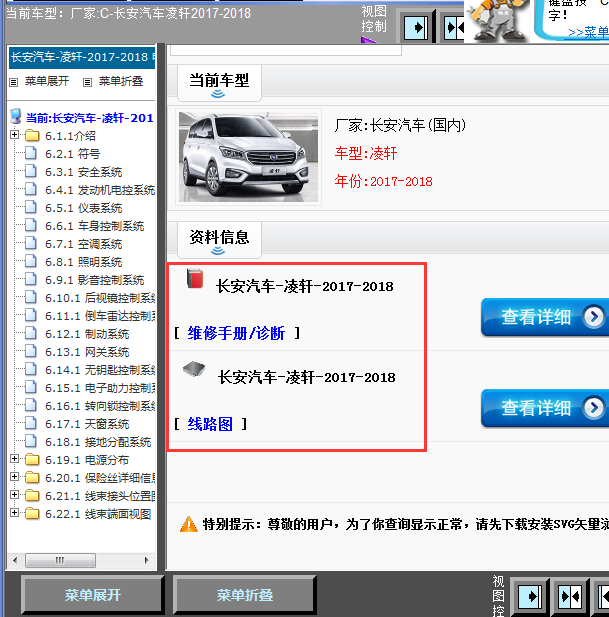The width and height of the screenshot is (609, 617).
Task: Click the document icon beside 6.12.1 制动系统
Action: [x=31, y=333]
